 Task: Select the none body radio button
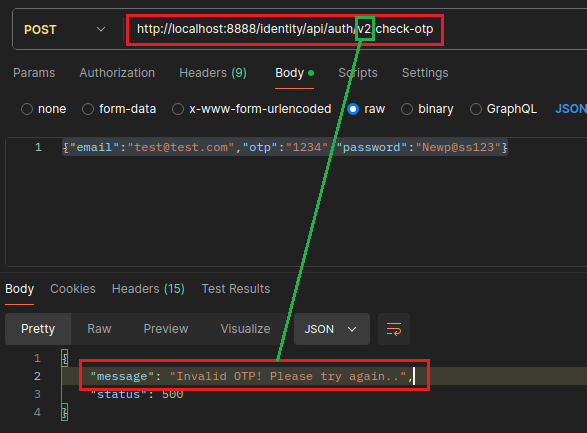(27, 109)
